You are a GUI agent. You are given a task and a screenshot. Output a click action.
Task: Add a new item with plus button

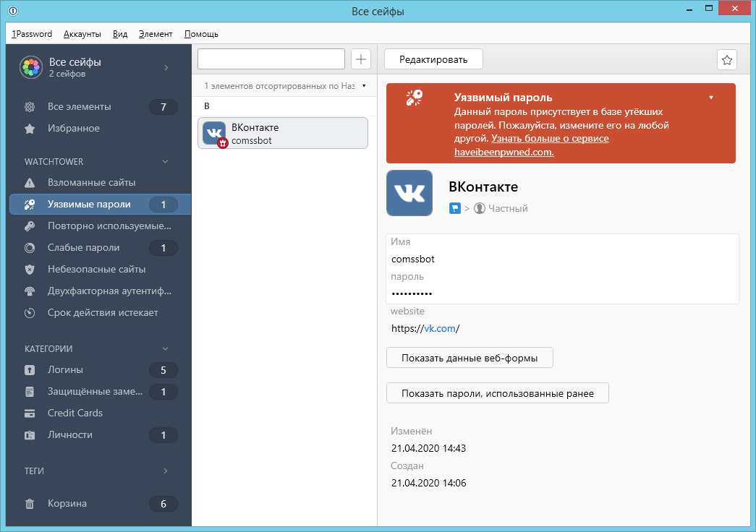[x=361, y=59]
